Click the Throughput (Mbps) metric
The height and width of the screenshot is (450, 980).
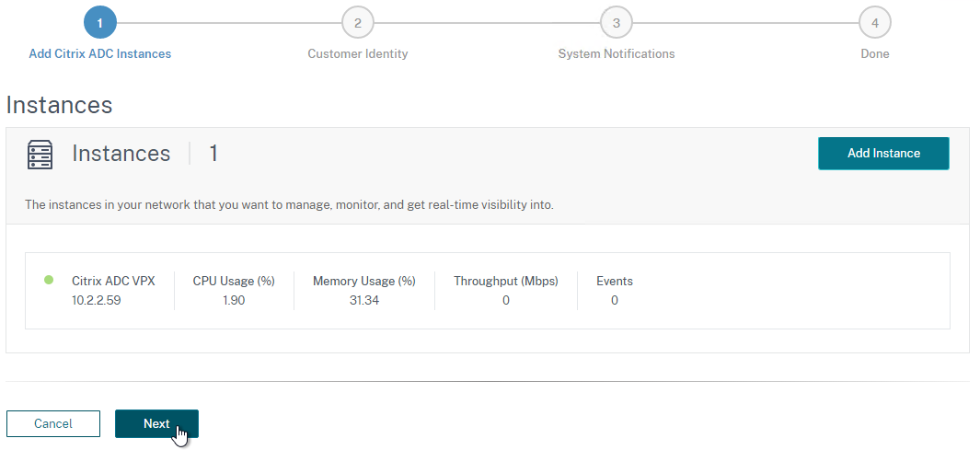(x=505, y=291)
